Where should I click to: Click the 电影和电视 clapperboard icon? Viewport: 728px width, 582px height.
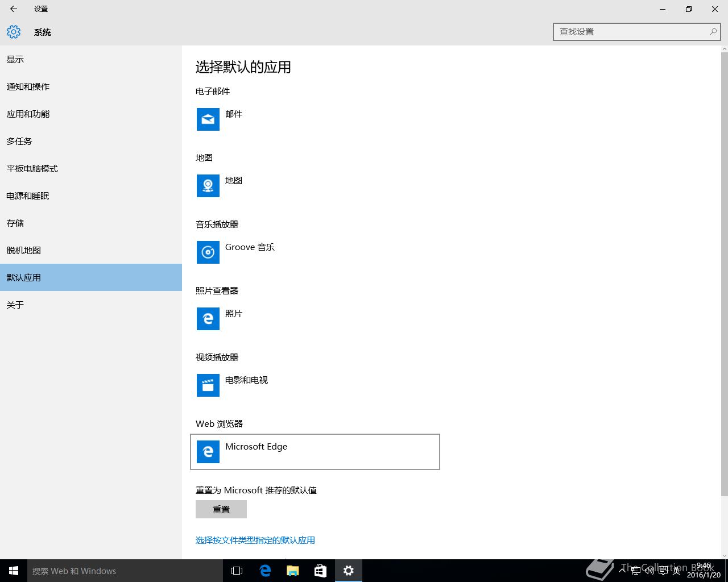click(208, 385)
